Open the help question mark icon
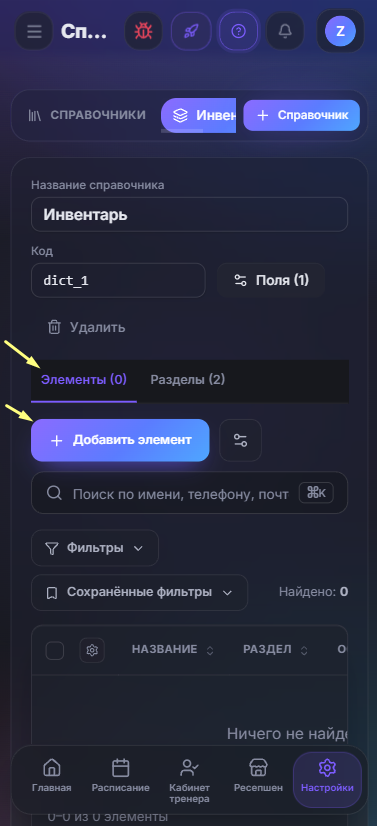Viewport: 377px width, 826px height. [x=239, y=31]
